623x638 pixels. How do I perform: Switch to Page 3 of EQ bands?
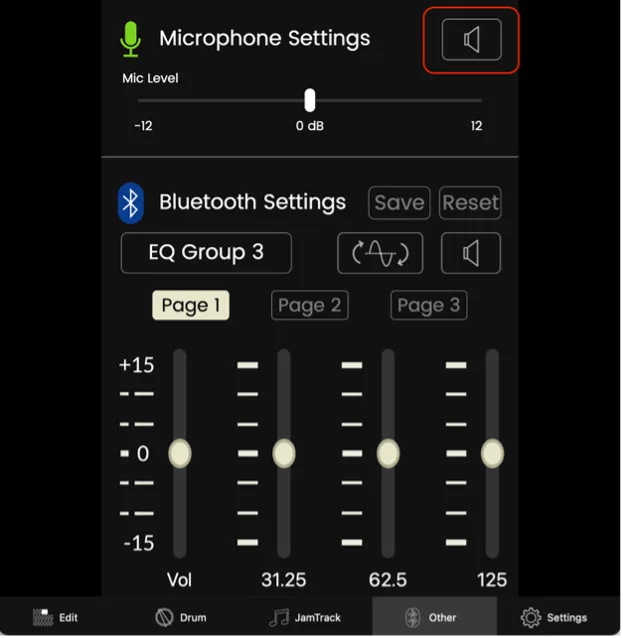(x=430, y=306)
